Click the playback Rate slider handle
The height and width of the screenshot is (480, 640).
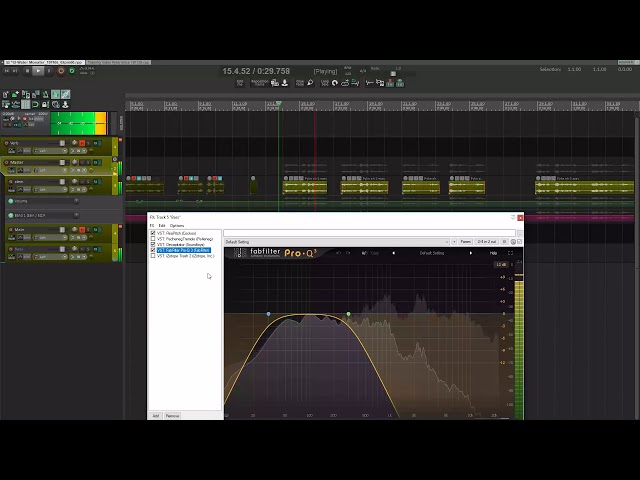point(393,74)
